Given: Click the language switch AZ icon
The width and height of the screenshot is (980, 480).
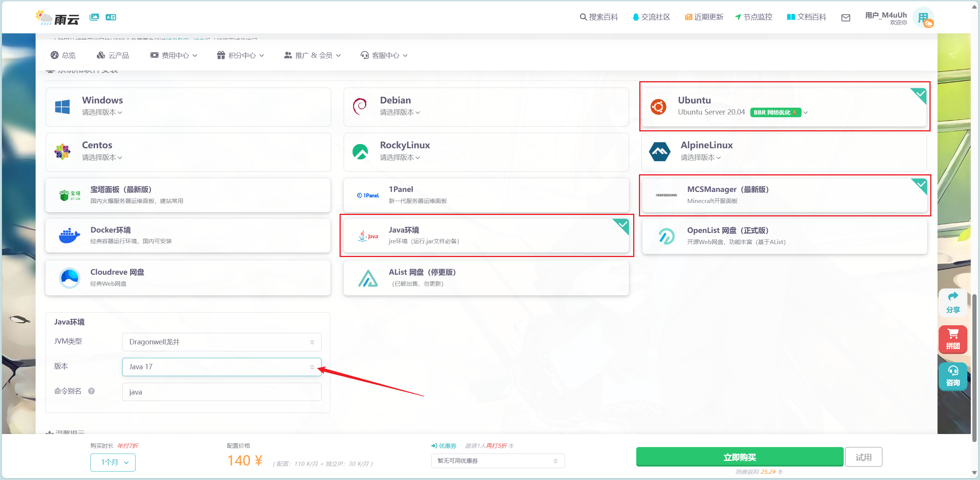Looking at the screenshot, I should coord(111,17).
